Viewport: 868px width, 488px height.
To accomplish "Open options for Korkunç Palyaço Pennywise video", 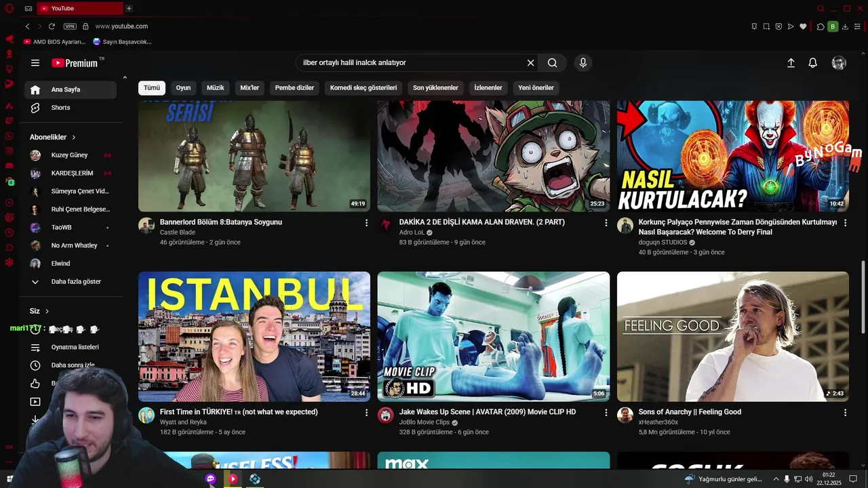I will pos(845,222).
